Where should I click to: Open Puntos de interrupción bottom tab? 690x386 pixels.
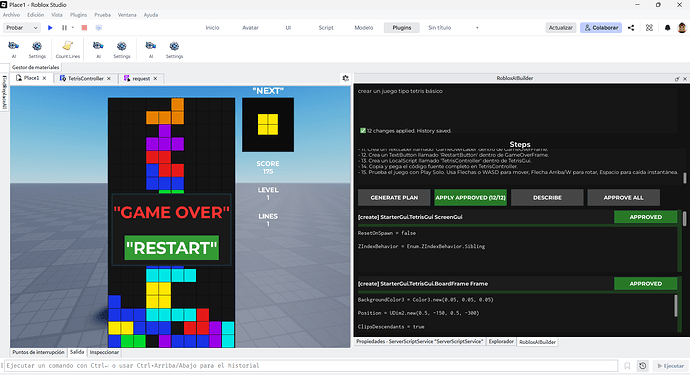click(x=38, y=353)
